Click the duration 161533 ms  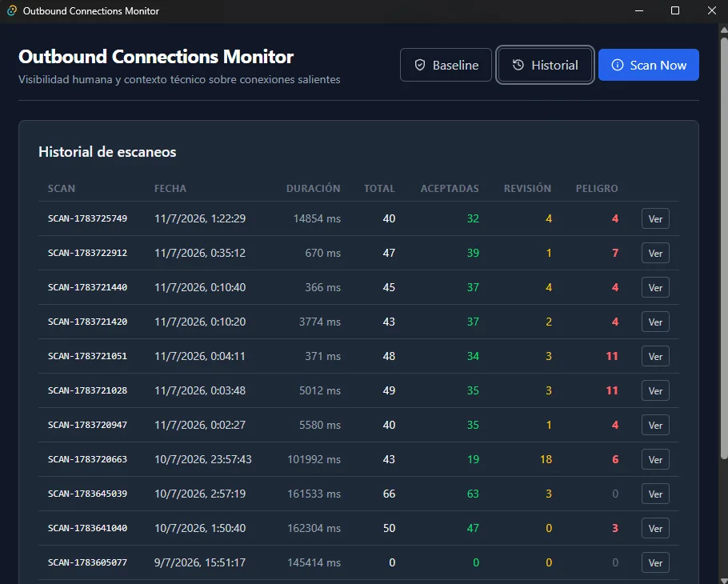[x=314, y=494]
